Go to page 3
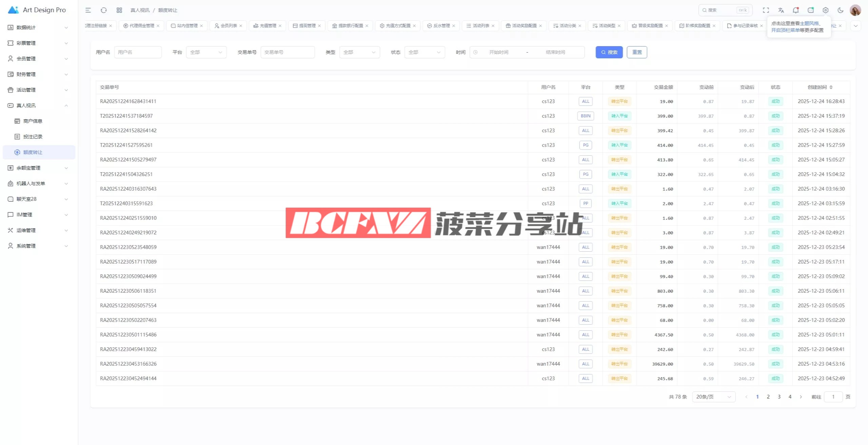 [x=779, y=397]
